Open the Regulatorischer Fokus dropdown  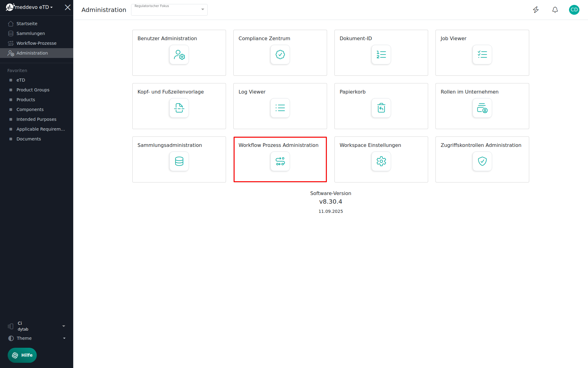169,10
